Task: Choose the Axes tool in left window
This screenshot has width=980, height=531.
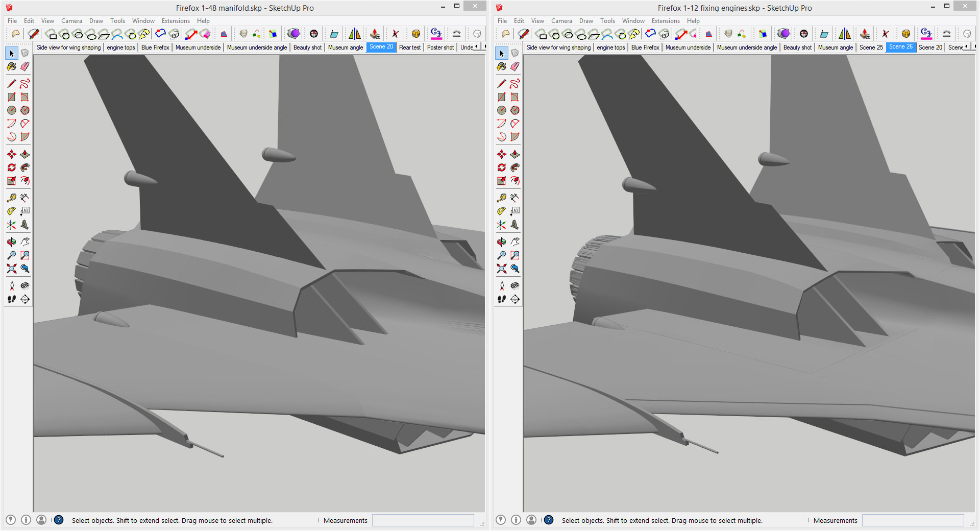Action: [x=12, y=225]
